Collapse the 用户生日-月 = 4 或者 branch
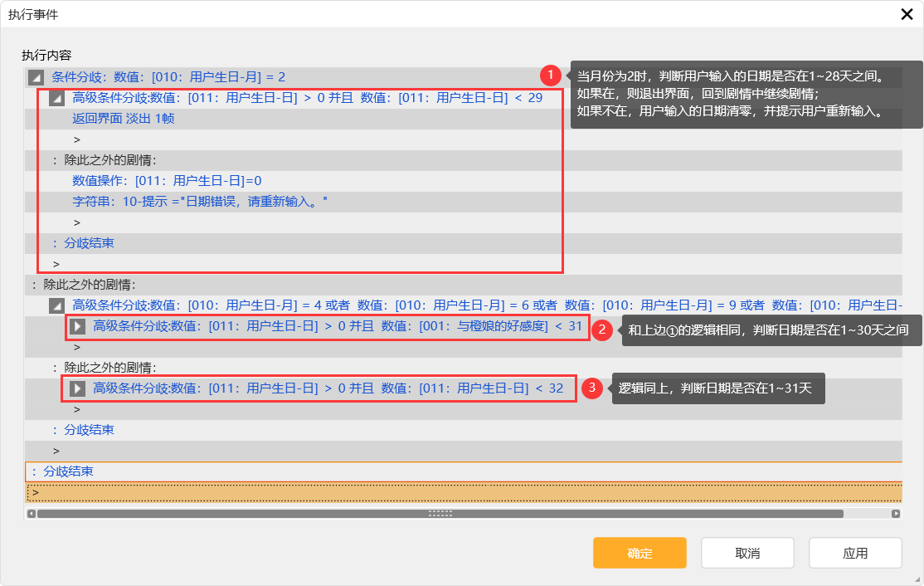This screenshot has height=586, width=924. (x=56, y=305)
